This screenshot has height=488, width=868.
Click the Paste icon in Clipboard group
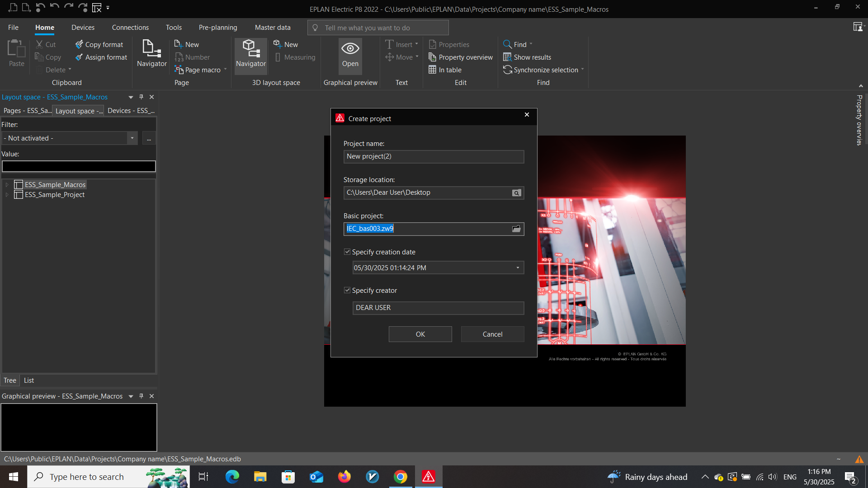pos(16,49)
